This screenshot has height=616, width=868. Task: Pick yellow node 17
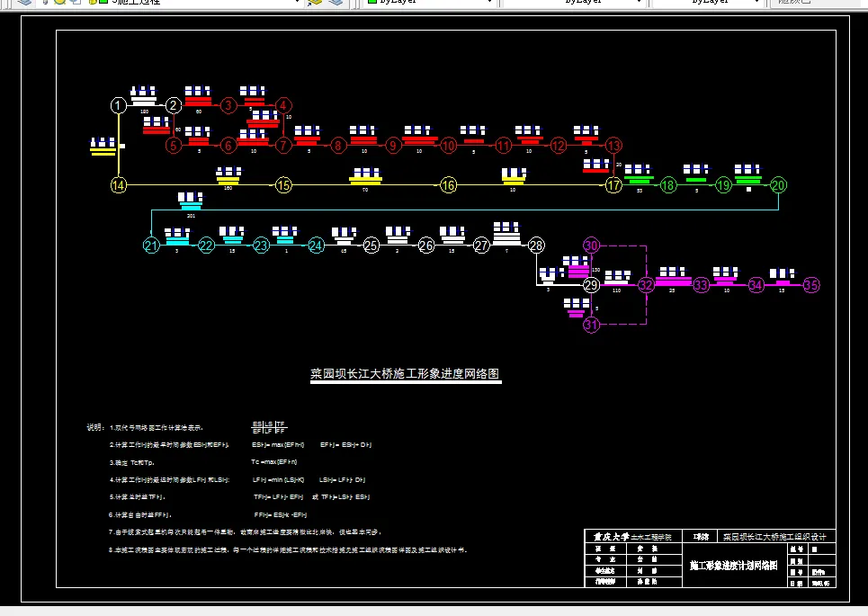pyautogui.click(x=613, y=185)
